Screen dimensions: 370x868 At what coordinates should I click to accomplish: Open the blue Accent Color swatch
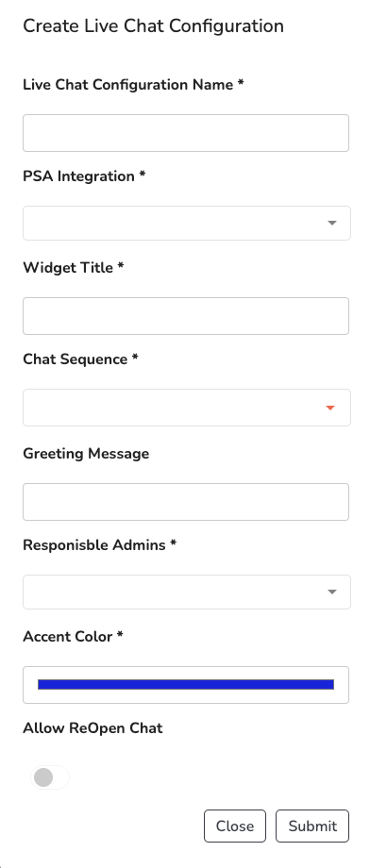186,685
